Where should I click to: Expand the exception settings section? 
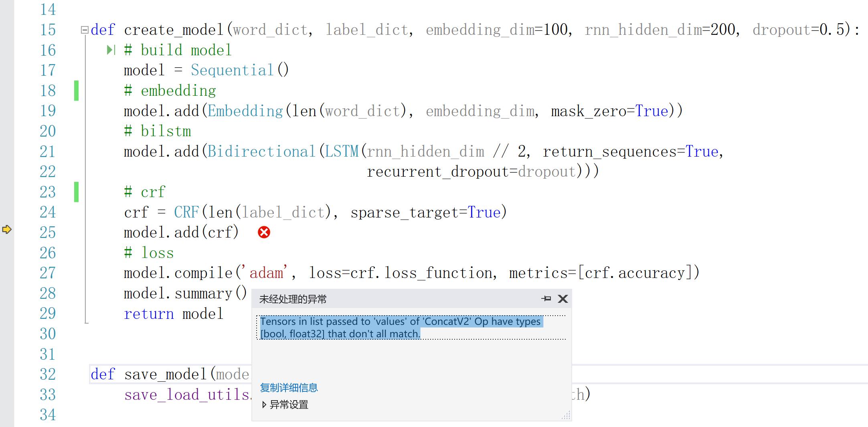pos(264,405)
